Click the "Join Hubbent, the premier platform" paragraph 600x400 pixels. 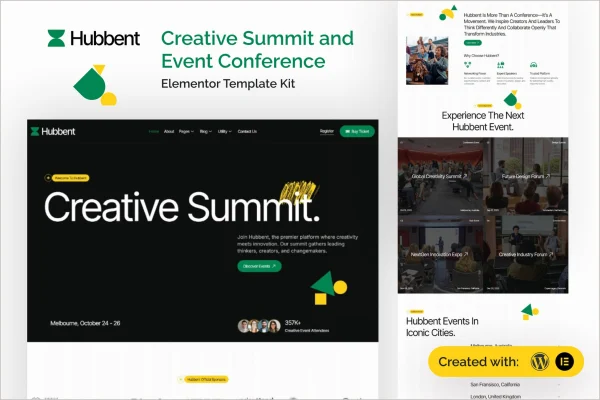coord(298,244)
